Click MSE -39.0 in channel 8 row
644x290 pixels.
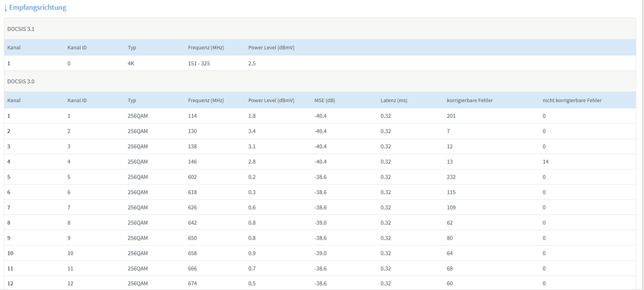click(x=321, y=222)
